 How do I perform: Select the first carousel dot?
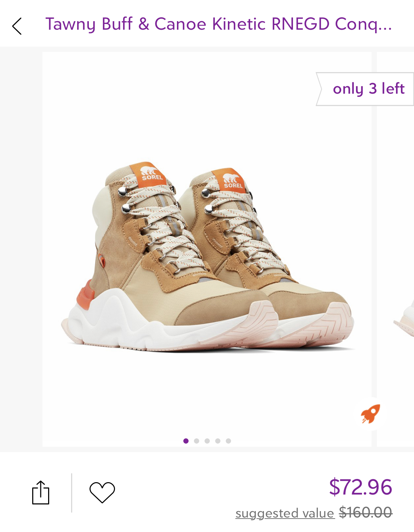pyautogui.click(x=186, y=441)
